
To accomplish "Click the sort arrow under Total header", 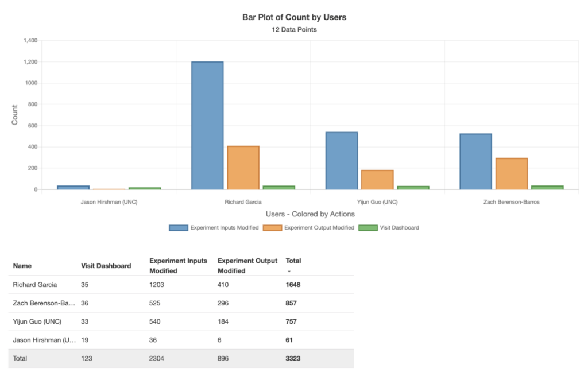I will click(289, 271).
